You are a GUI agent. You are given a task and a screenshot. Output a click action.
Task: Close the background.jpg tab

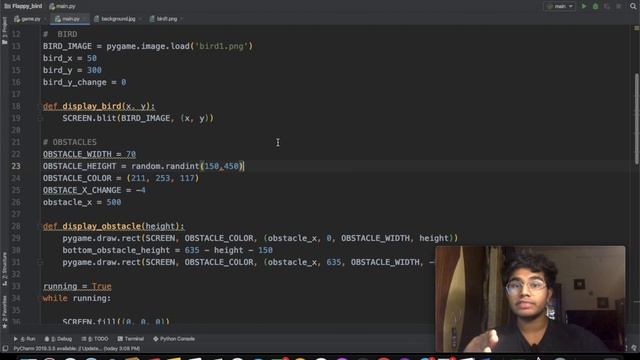[140, 19]
